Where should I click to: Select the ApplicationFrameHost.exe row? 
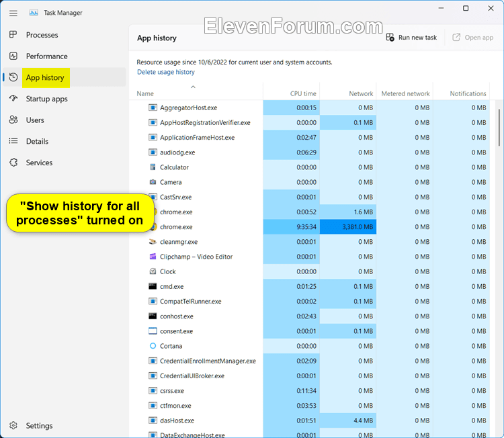click(x=310, y=138)
